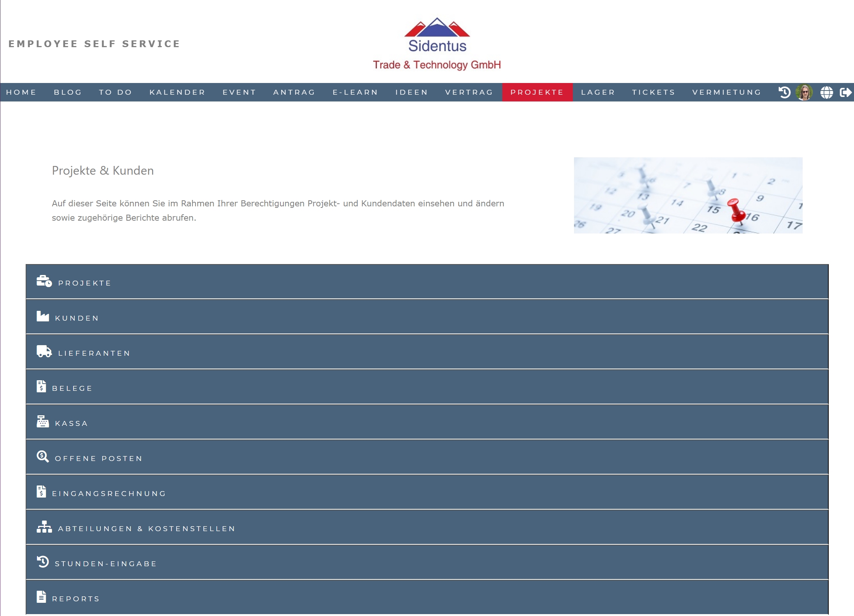854x616 pixels.
Task: Click the truck icon beside Lieferanten
Action: tap(44, 351)
